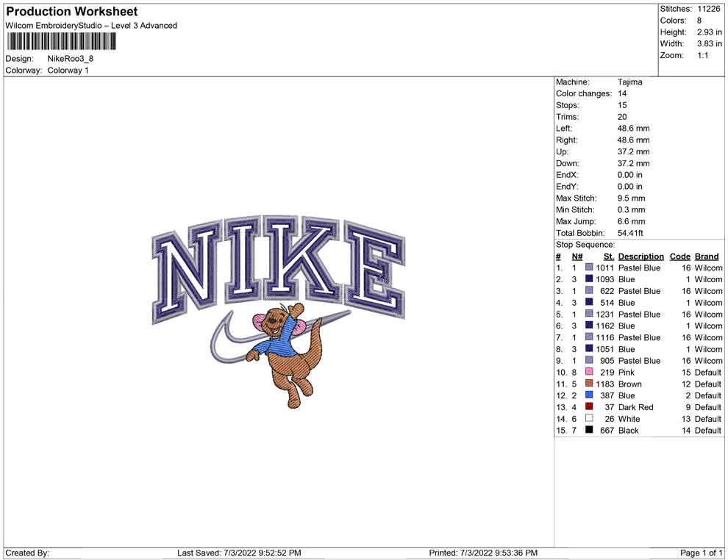Click the Black description in row 15

[629, 430]
